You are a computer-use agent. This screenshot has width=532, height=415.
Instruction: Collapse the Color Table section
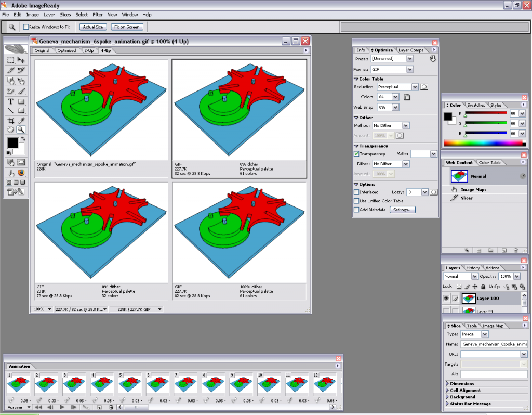pyautogui.click(x=356, y=79)
